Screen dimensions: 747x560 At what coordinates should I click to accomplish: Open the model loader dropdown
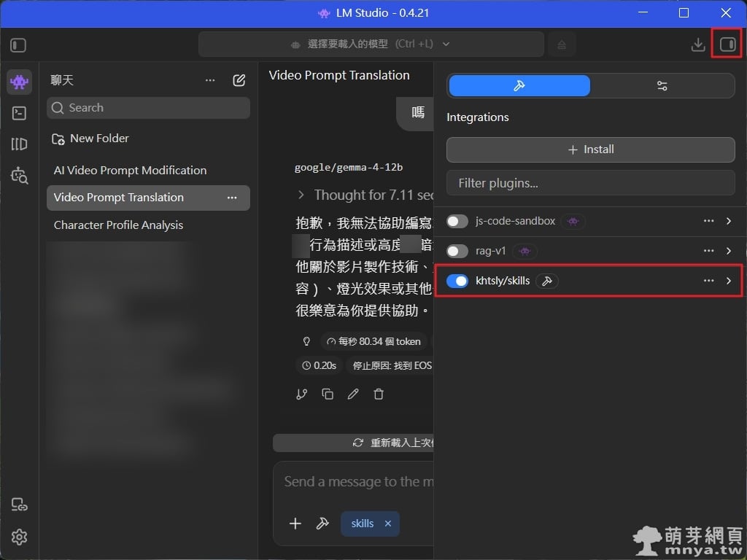(x=371, y=44)
